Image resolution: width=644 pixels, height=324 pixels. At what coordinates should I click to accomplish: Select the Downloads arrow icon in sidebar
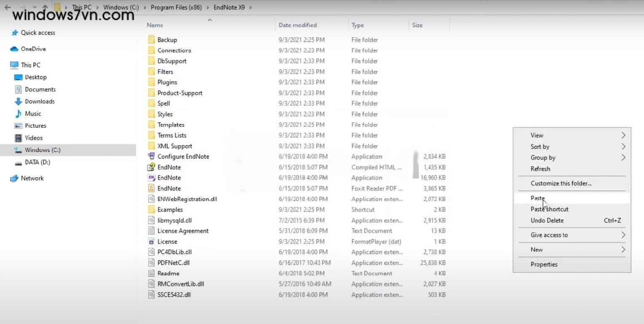point(18,102)
